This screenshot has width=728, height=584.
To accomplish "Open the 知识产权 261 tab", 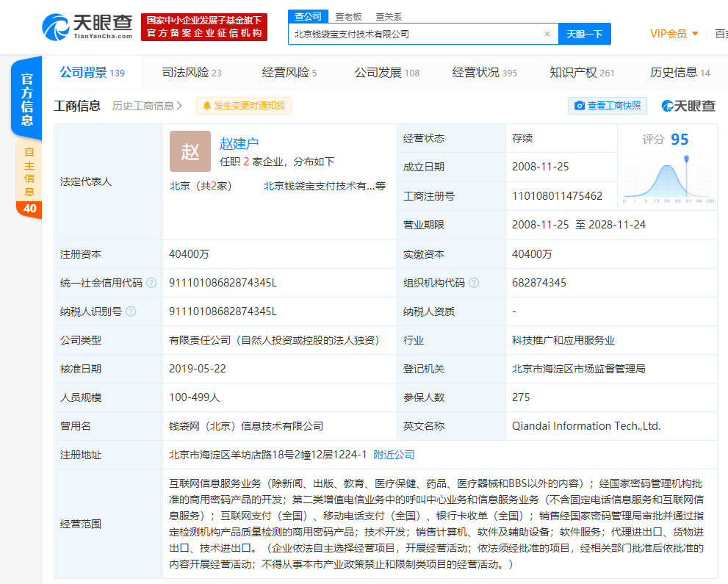I will coord(582,73).
